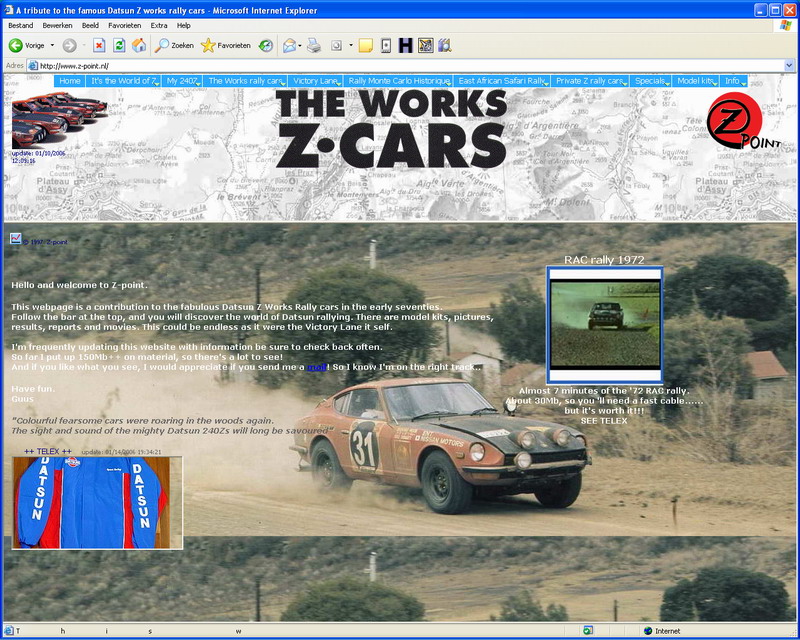Click the THE WORKS Z-CARS banner title
The image size is (800, 640).
[x=391, y=129]
